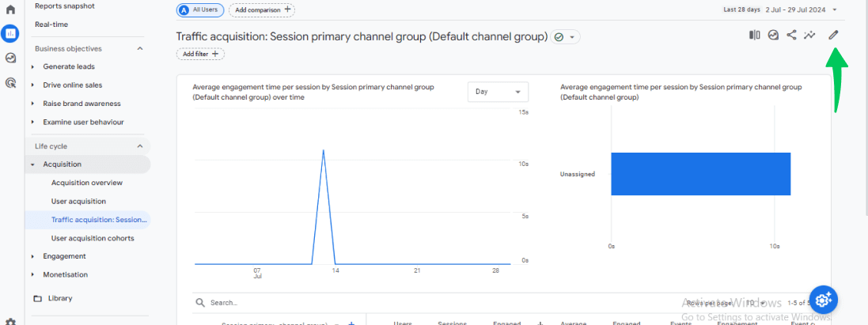Open the Advertising icon in left rail

10,83
